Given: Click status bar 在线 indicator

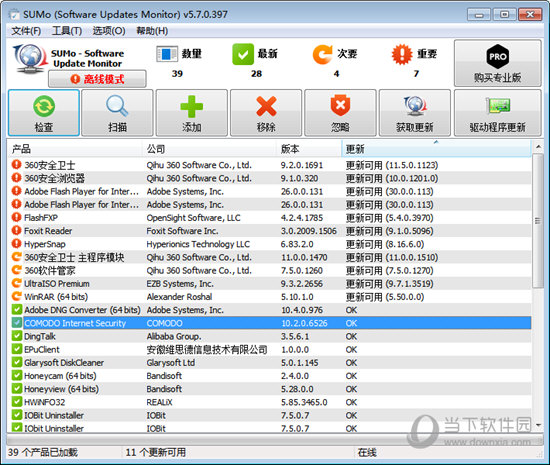Looking at the screenshot, I should (x=367, y=452).
